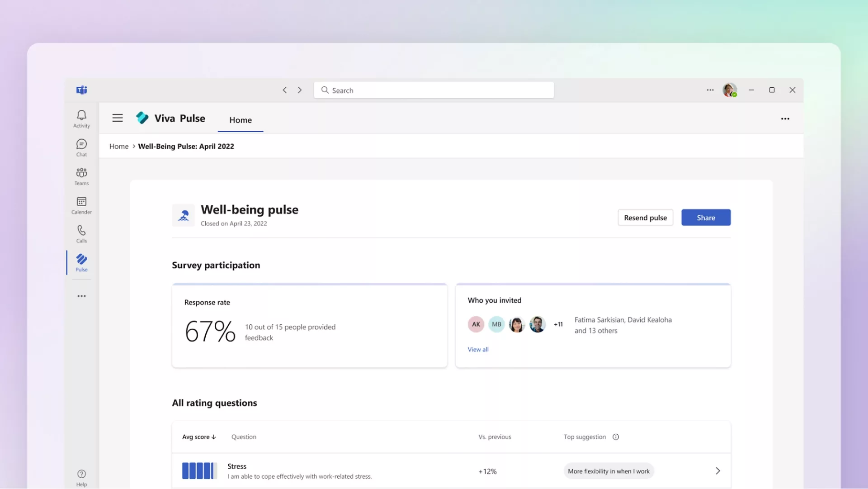
Task: Open Chat in Teams sidebar
Action: 81,148
